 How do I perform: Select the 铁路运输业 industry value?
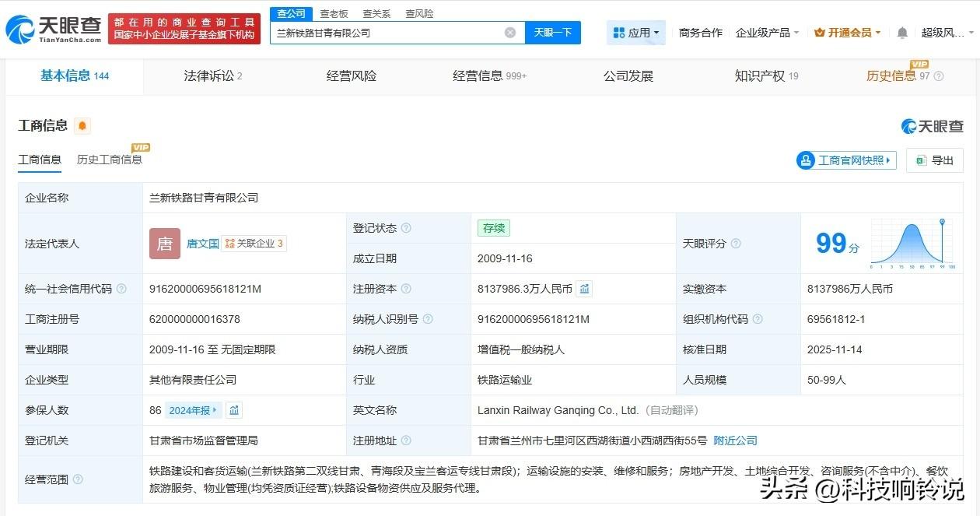[x=505, y=380]
